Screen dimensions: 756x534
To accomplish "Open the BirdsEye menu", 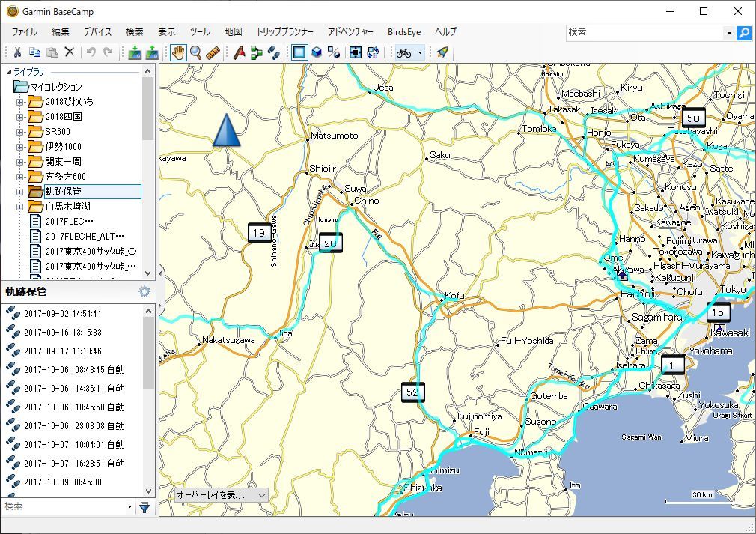I will pyautogui.click(x=404, y=32).
